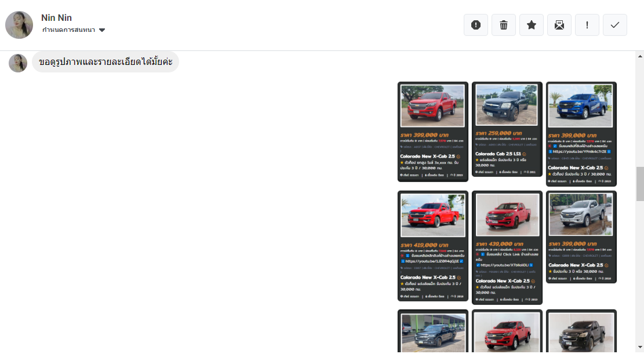The height and width of the screenshot is (354, 644).
Task: Open YouTube link in 439,000 baht card
Action: pos(504,265)
